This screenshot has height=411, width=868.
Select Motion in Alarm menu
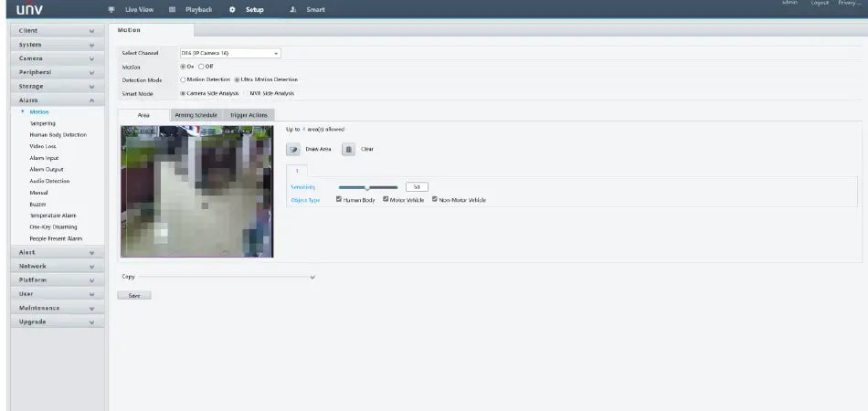38,112
